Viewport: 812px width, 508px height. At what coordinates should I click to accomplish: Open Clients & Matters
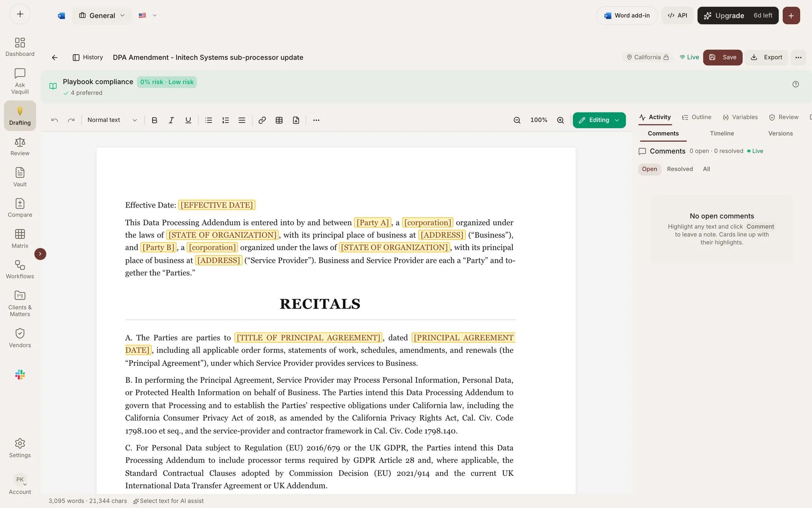pos(20,303)
